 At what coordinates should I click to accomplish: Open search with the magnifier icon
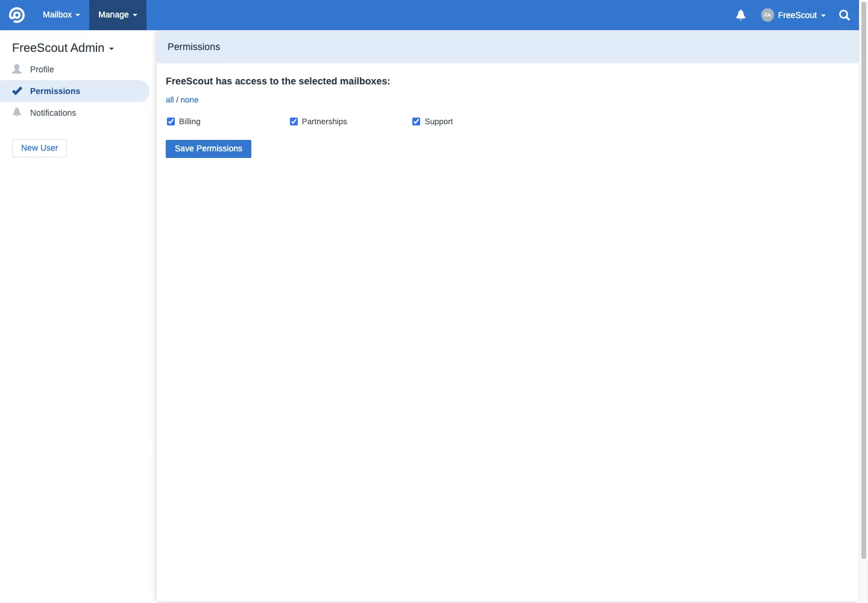[844, 15]
